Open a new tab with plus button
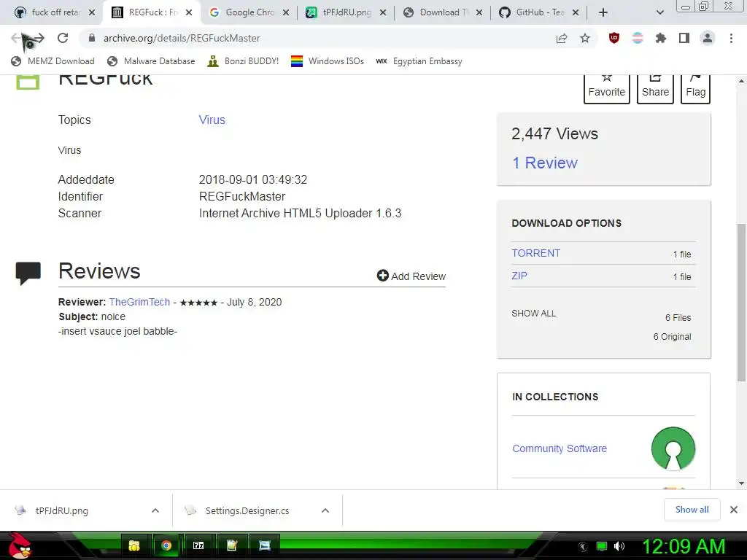Viewport: 747px width, 560px height. click(x=603, y=12)
